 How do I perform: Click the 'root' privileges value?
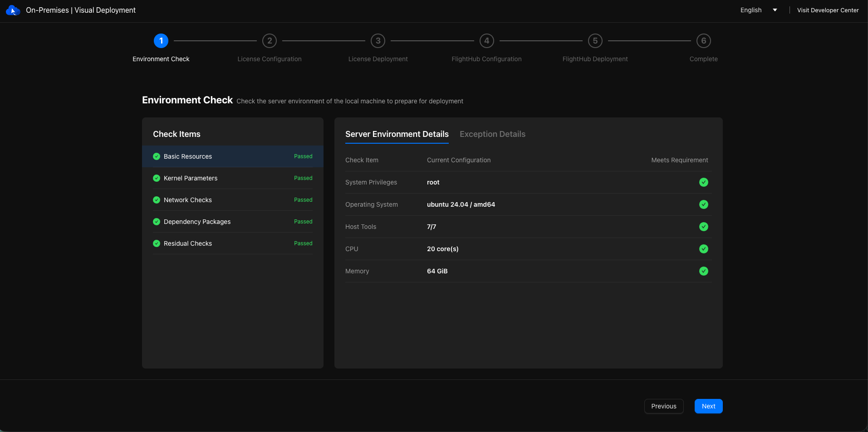(433, 182)
